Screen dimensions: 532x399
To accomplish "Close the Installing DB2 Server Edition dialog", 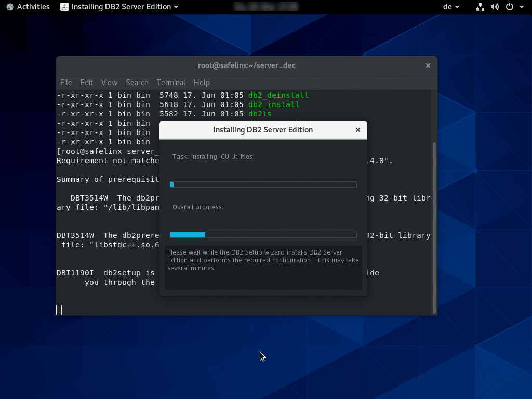I will click(x=357, y=130).
